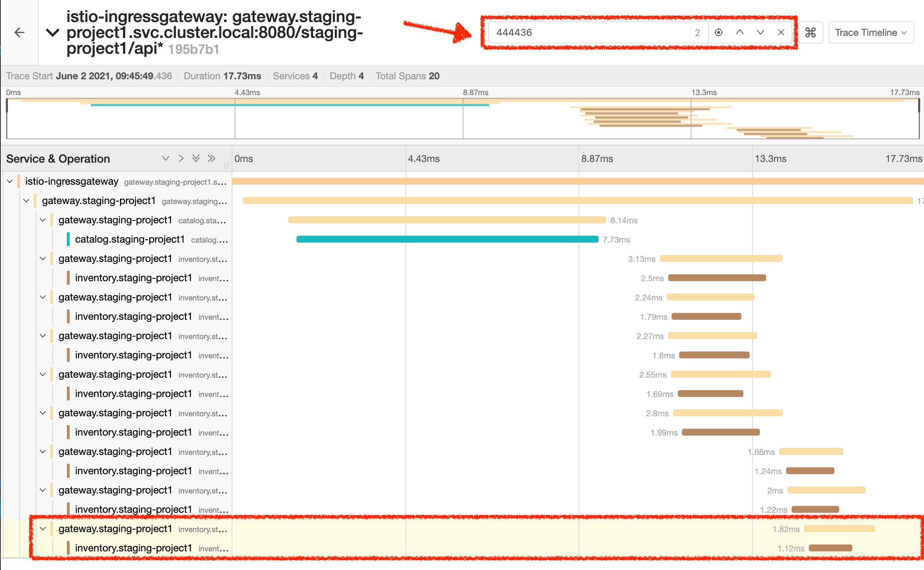Collapse the istio-ingressgateway root span
Viewport: 924px width, 570px height.
[10, 181]
